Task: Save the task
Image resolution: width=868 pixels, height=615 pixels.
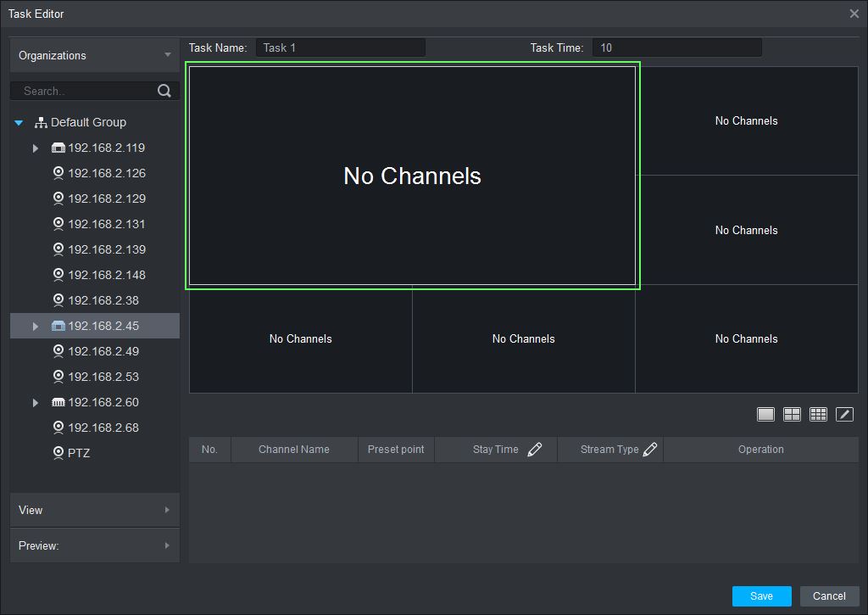Action: [761, 595]
